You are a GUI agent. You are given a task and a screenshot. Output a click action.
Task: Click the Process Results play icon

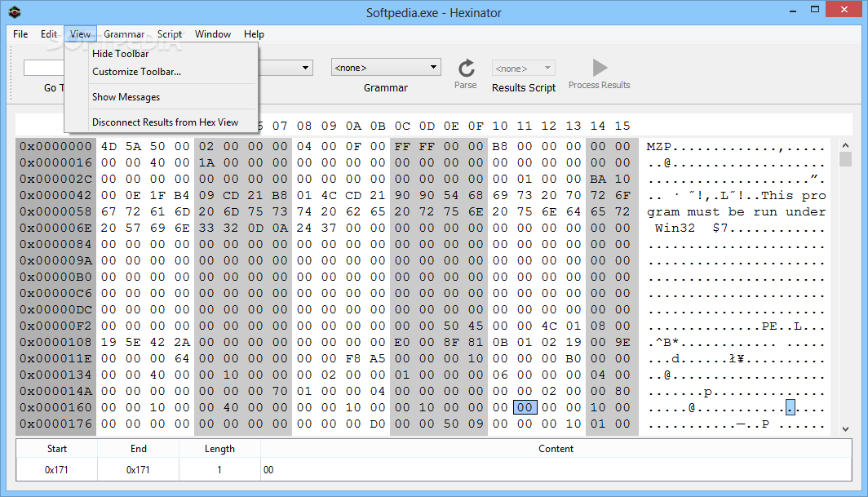click(600, 68)
